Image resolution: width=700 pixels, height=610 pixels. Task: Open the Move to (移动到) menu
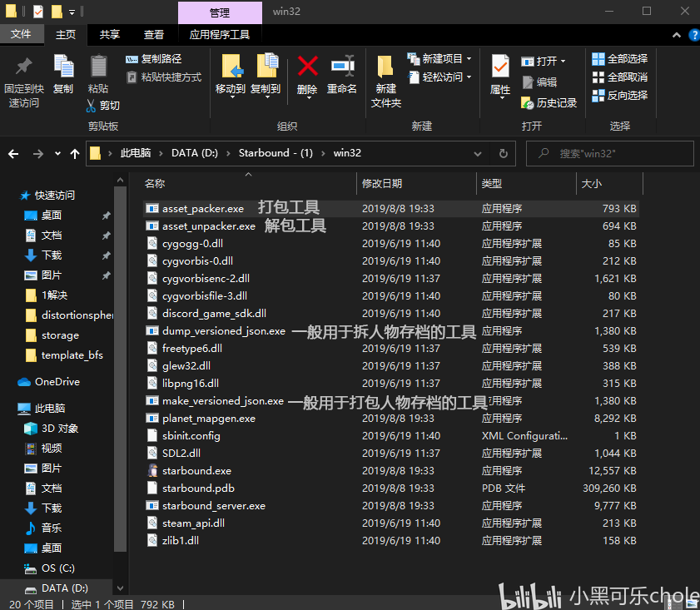click(231, 77)
